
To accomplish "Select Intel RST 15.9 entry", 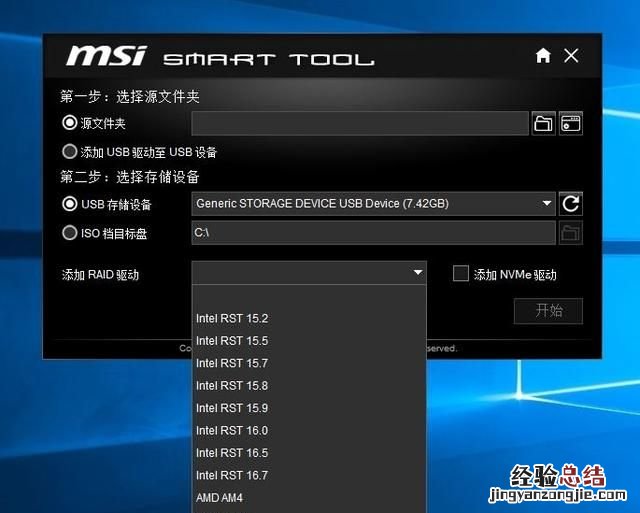I will [x=309, y=408].
